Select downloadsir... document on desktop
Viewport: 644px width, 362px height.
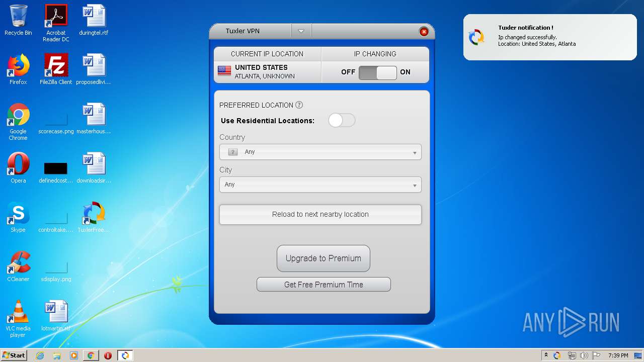coord(94,168)
